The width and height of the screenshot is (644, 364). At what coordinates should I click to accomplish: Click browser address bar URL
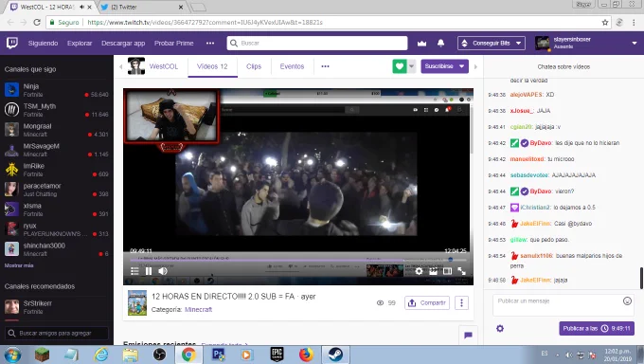click(x=205, y=23)
